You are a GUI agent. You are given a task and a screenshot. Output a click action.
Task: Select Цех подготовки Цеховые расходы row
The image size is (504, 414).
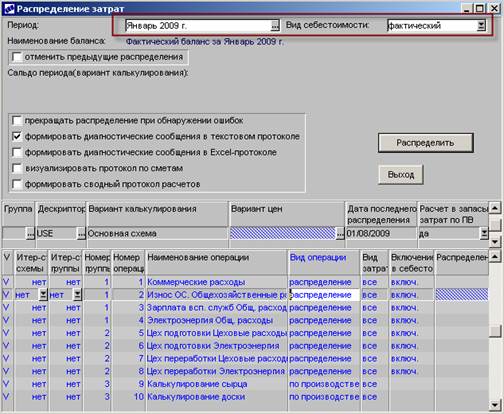[x=217, y=333]
